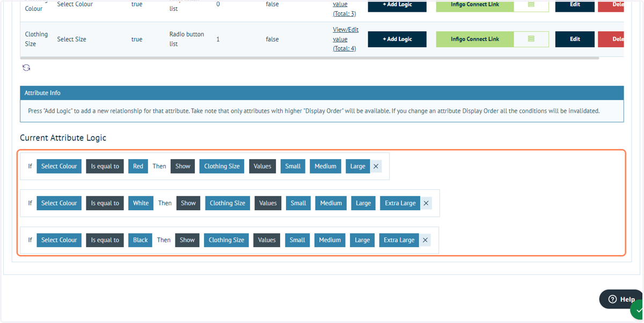Click Extra Large tag in the White rule
This screenshot has width=644, height=323.
[400, 203]
